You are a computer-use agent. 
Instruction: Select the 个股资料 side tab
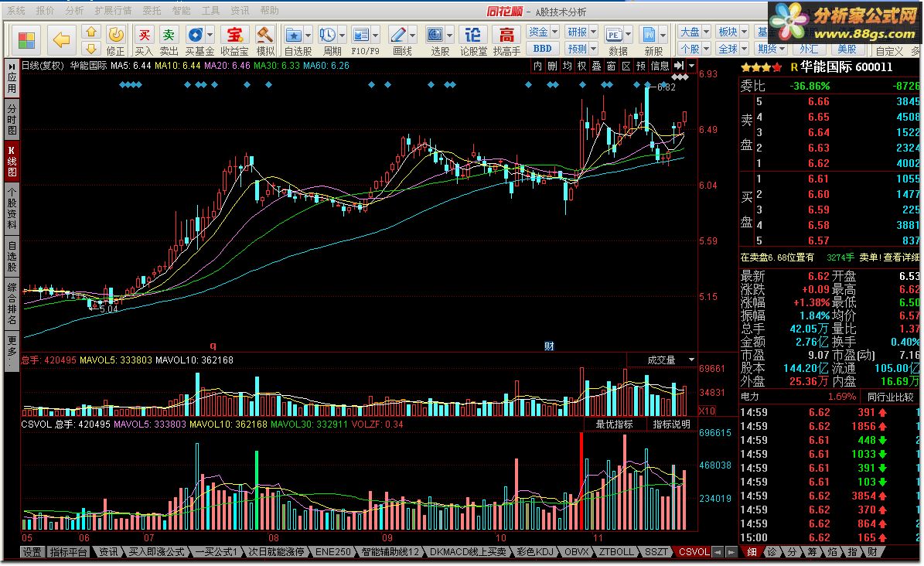pos(12,208)
